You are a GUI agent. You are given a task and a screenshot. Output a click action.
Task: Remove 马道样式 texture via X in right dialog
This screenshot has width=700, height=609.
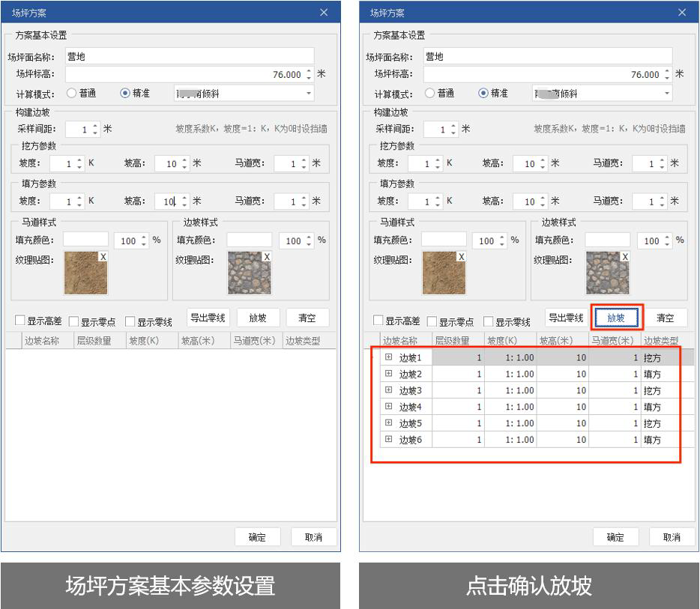coord(461,257)
